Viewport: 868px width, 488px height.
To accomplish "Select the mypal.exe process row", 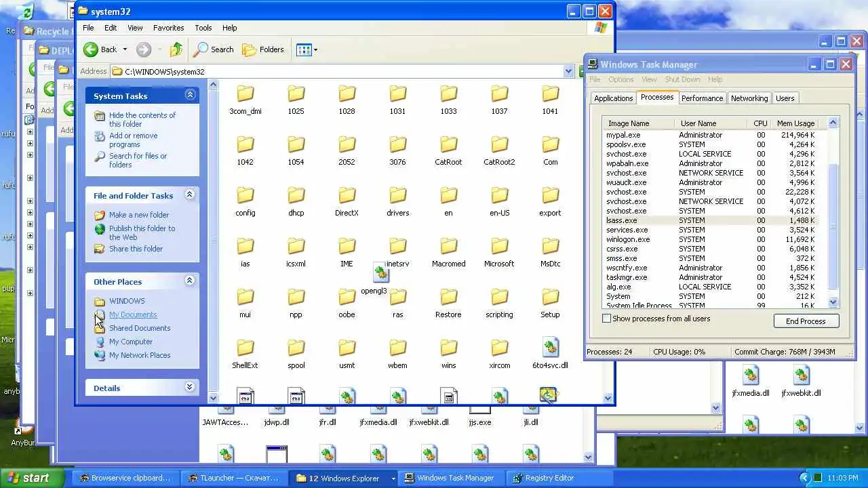I will 711,135.
